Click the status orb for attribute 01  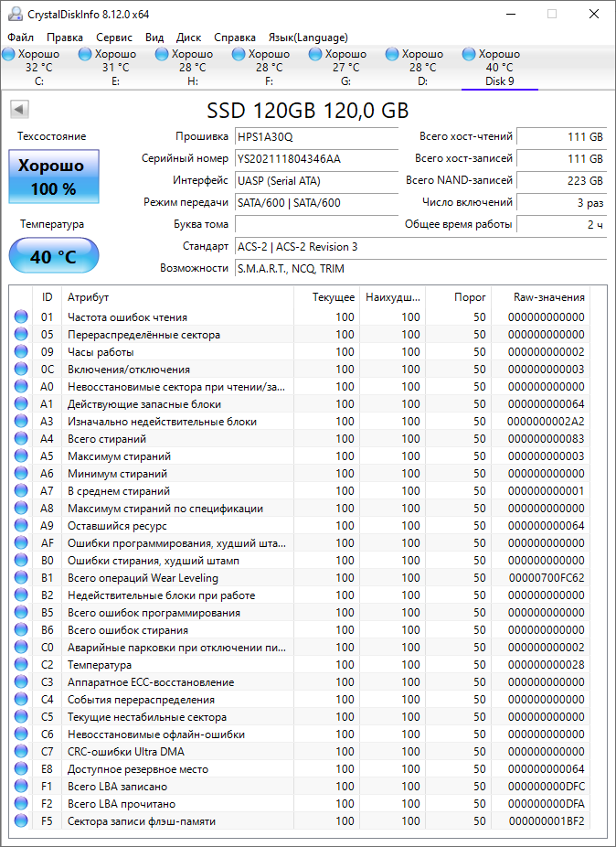click(x=21, y=317)
